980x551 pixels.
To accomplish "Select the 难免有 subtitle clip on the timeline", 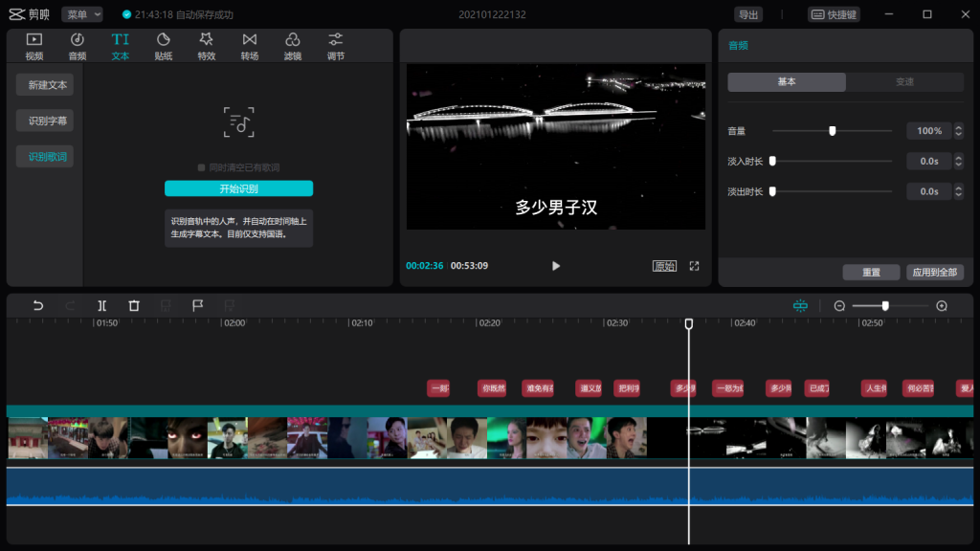I will 538,388.
